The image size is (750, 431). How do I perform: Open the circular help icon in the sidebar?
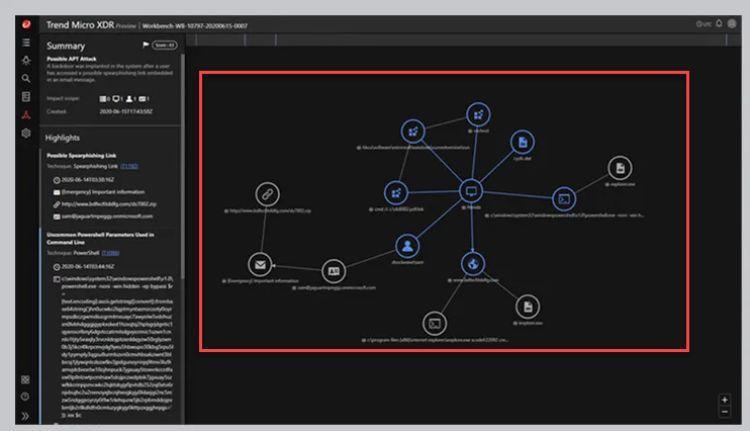tap(25, 397)
